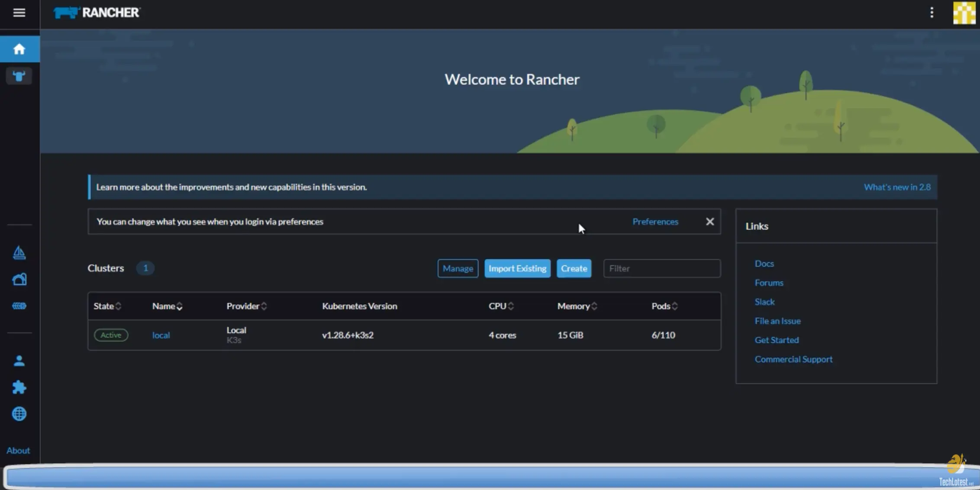Sort clusters by the State column
Image resolution: width=980 pixels, height=490 pixels.
point(107,306)
